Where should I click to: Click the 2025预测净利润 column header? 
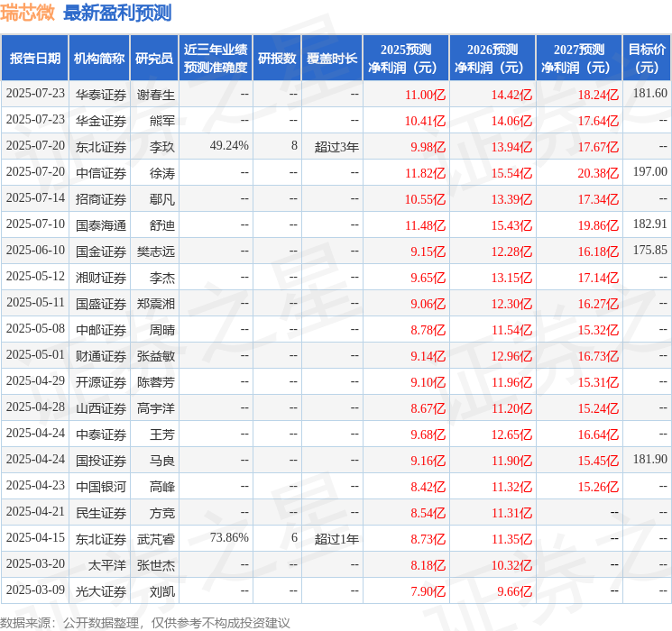click(406, 59)
